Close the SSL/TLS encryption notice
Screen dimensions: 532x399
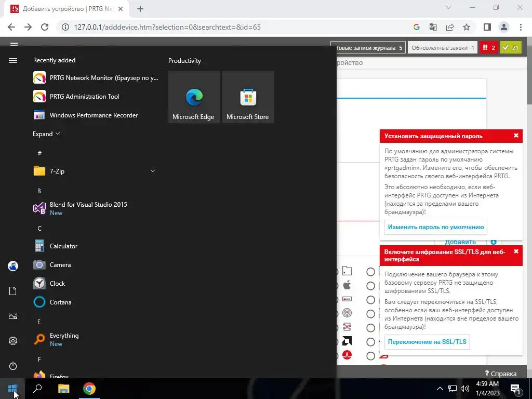(x=516, y=251)
